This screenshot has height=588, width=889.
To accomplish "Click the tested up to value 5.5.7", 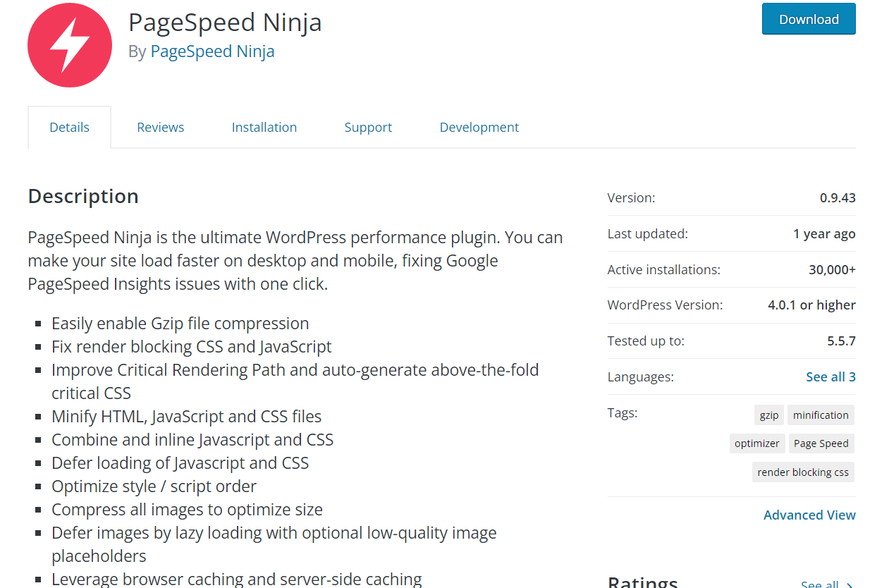I will [841, 341].
